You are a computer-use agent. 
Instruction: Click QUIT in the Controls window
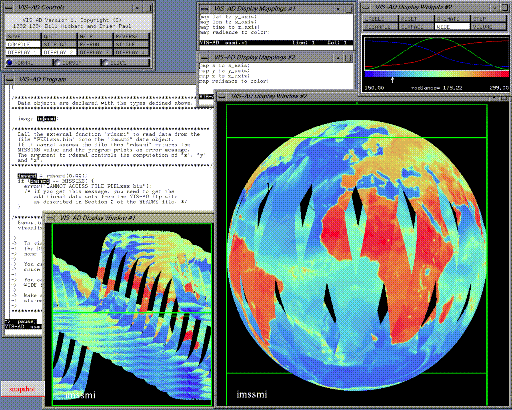59,36
